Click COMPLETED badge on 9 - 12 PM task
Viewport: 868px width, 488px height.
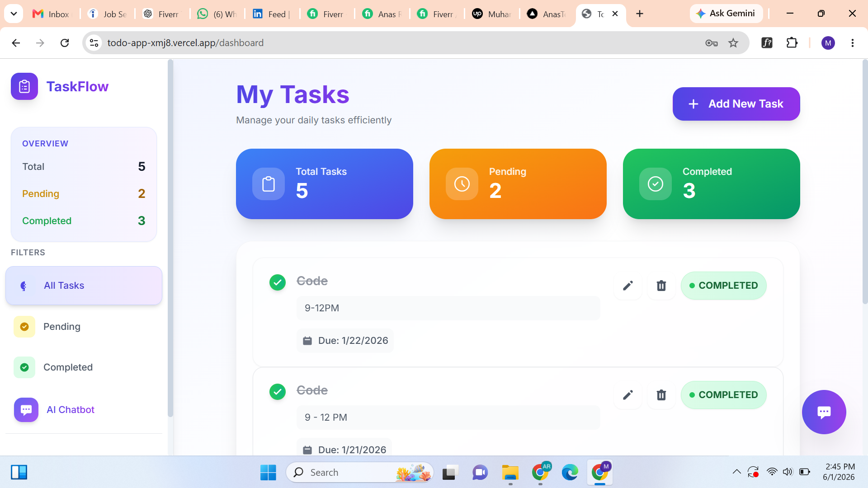(x=723, y=395)
